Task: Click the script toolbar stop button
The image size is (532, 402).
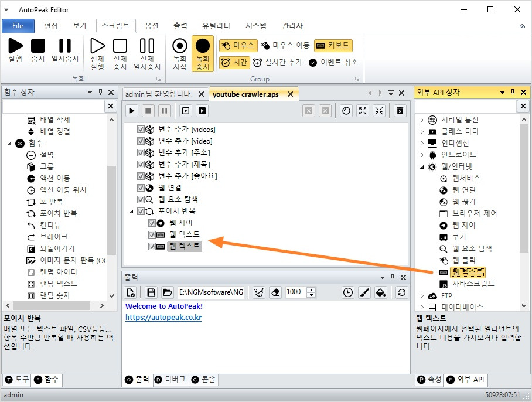Action: [148, 111]
